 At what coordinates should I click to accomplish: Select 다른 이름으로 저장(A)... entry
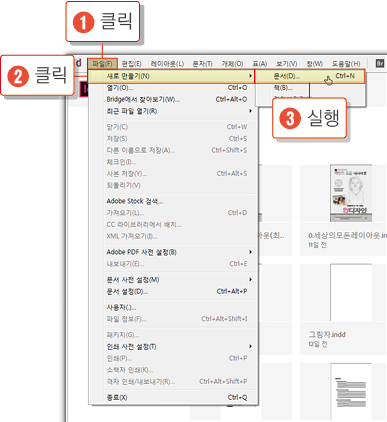pos(173,150)
